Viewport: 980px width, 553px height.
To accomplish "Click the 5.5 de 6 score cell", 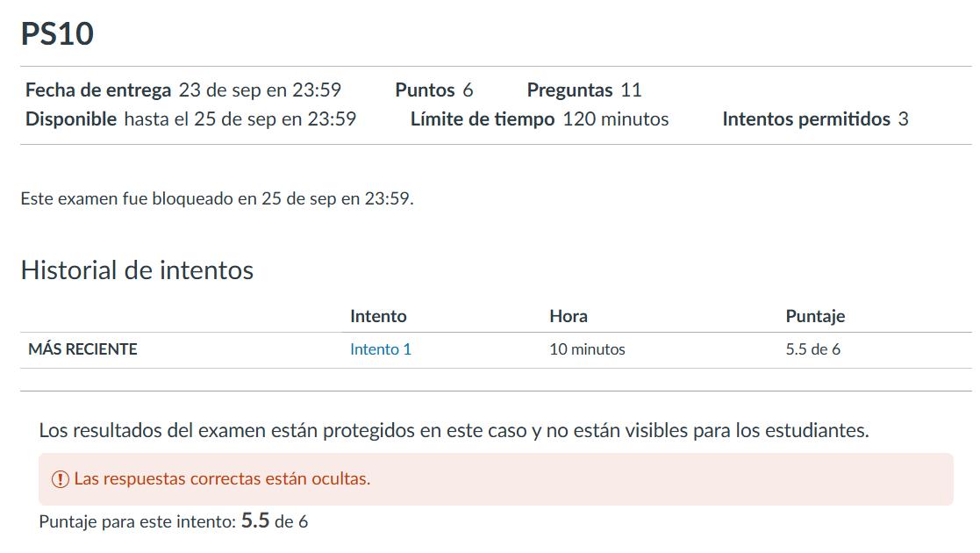I will tap(812, 349).
